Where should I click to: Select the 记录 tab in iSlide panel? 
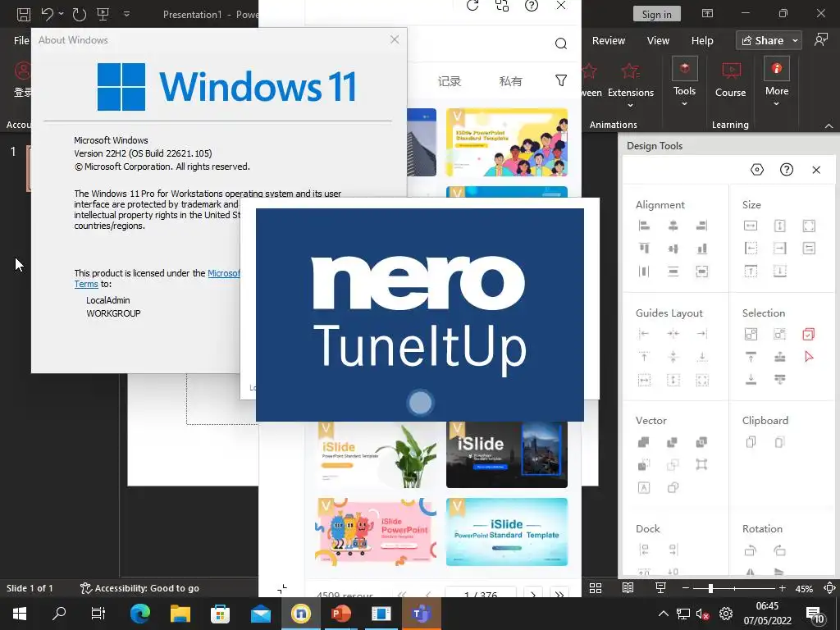449,81
